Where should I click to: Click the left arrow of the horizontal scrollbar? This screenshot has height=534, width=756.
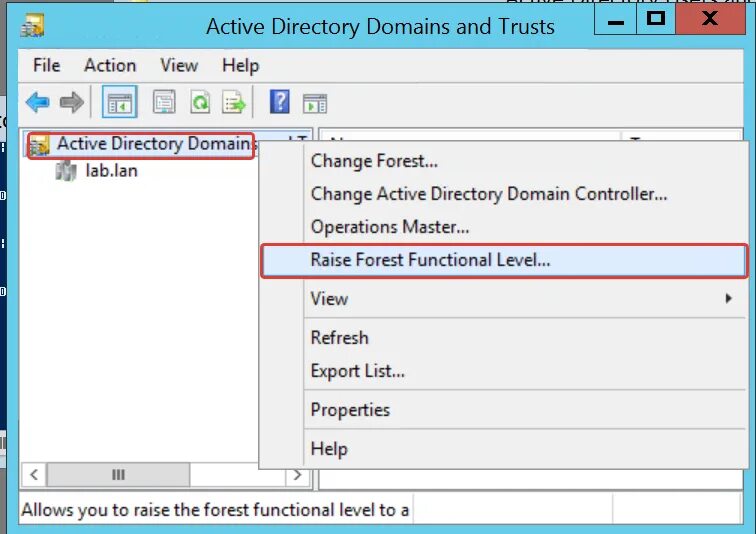[34, 475]
